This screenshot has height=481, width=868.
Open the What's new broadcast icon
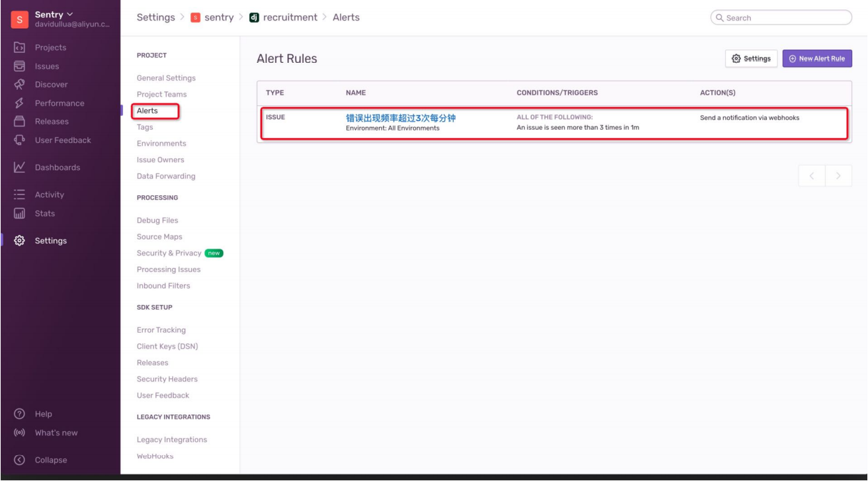point(20,433)
